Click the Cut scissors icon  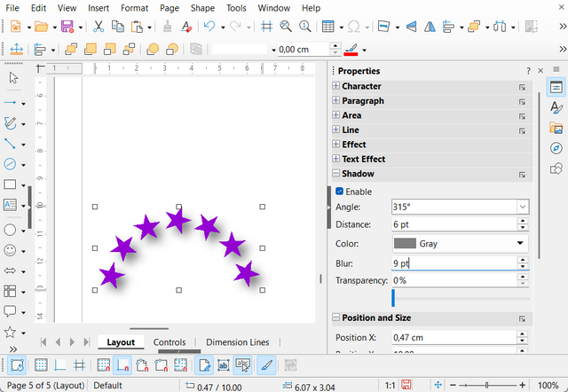pyautogui.click(x=99, y=27)
